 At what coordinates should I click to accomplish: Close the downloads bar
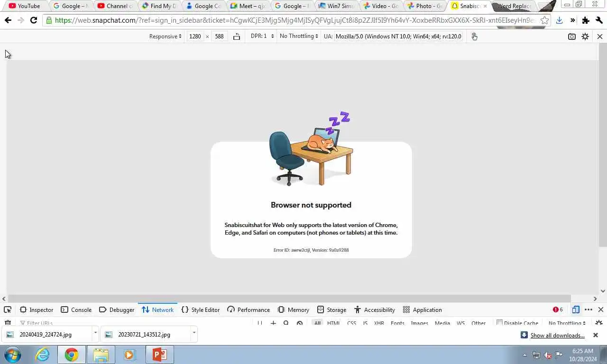[x=596, y=335]
